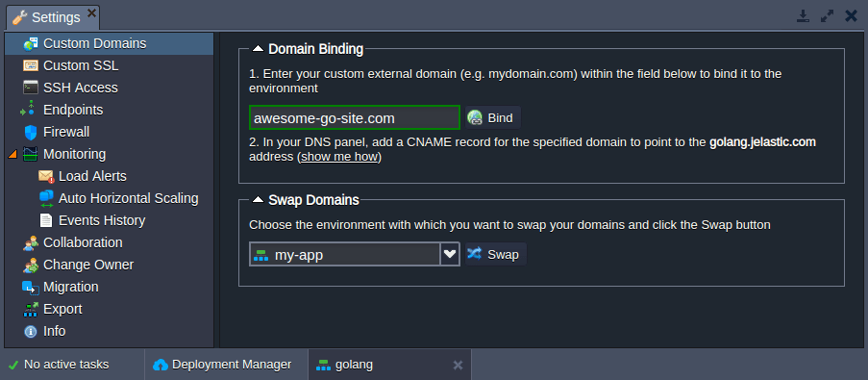Click the Migration icon in sidebar
This screenshot has width=868, height=380.
(31, 288)
